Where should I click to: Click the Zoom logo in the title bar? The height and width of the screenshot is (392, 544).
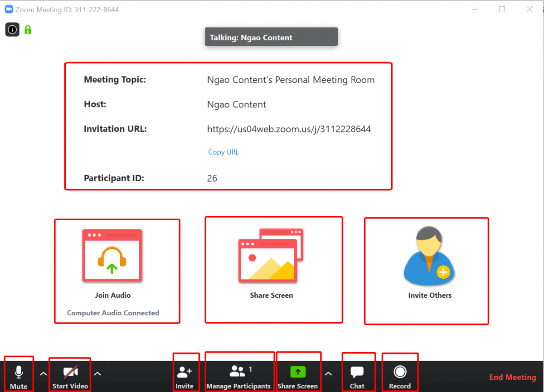(9, 9)
